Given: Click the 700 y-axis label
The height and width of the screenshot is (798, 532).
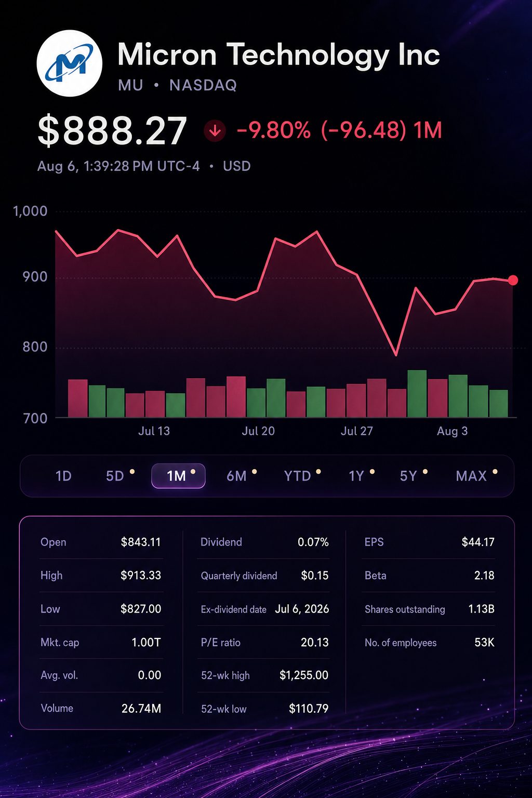Looking at the screenshot, I should 35,419.
